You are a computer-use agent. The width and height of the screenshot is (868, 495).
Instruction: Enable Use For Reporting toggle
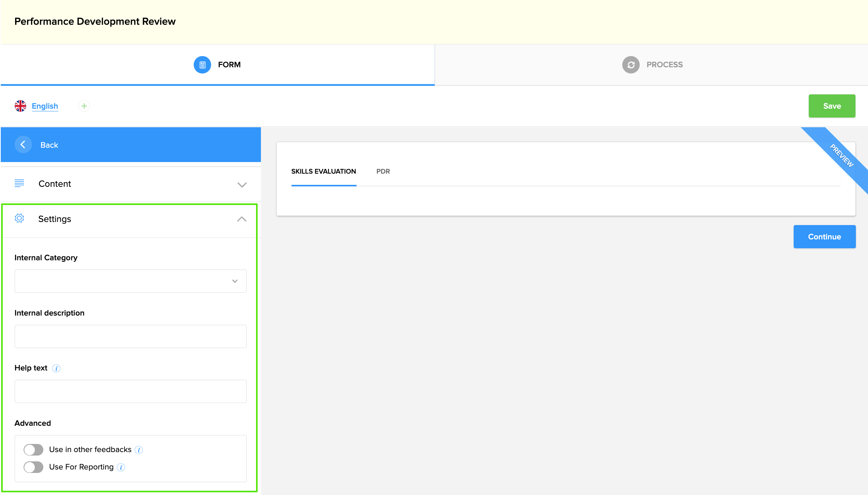[34, 467]
